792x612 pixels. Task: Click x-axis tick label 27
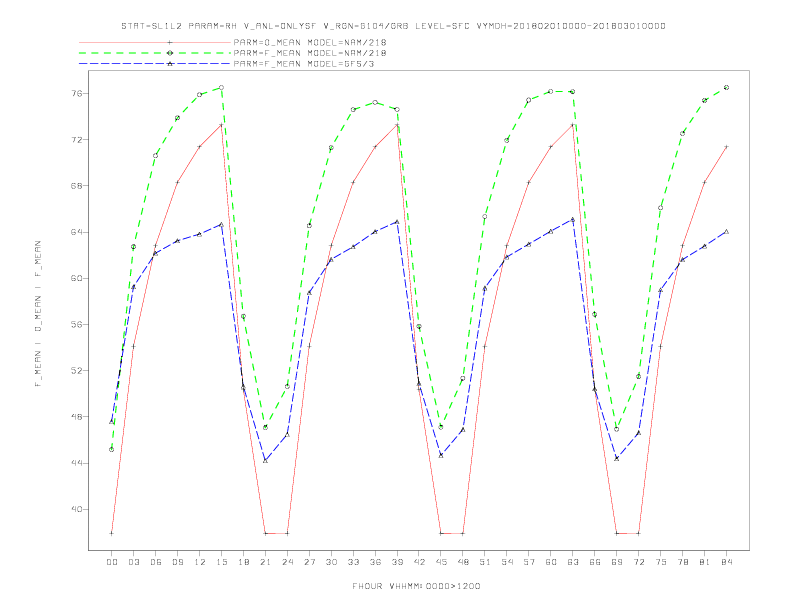(x=309, y=562)
